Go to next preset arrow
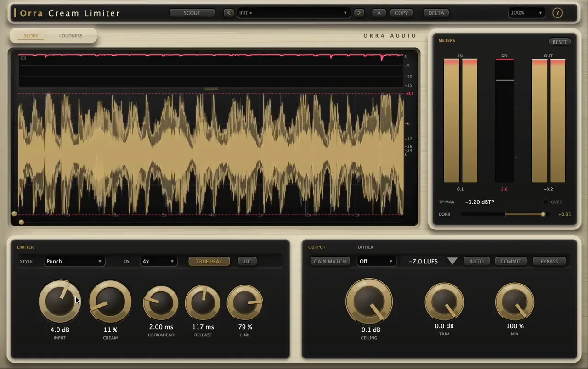The image size is (588, 369). [359, 13]
